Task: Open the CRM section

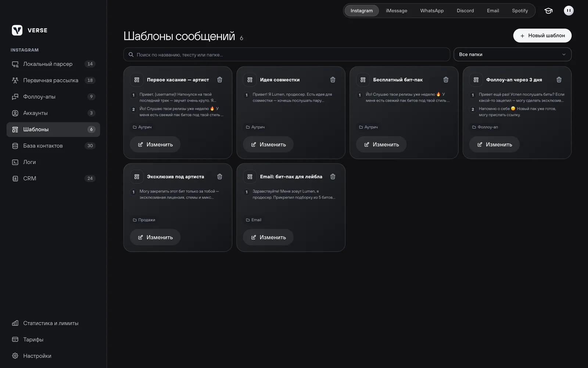Action: [x=53, y=178]
